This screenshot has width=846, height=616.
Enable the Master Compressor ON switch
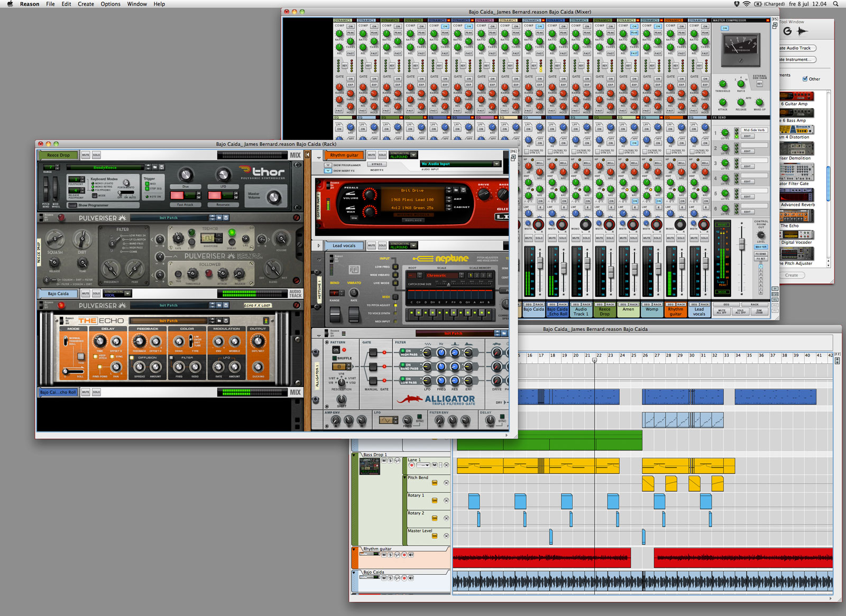pyautogui.click(x=725, y=28)
